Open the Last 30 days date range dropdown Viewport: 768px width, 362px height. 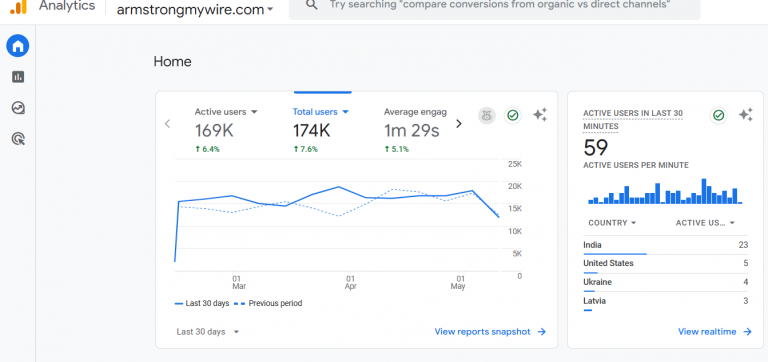208,332
